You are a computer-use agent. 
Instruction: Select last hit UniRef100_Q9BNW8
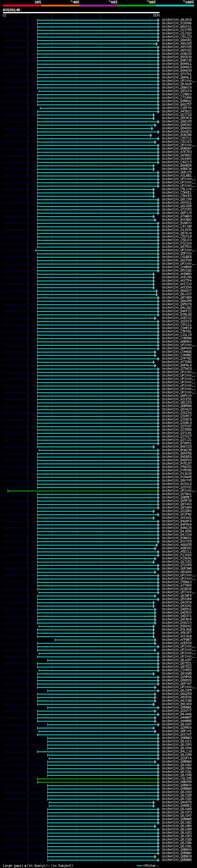coord(177,860)
